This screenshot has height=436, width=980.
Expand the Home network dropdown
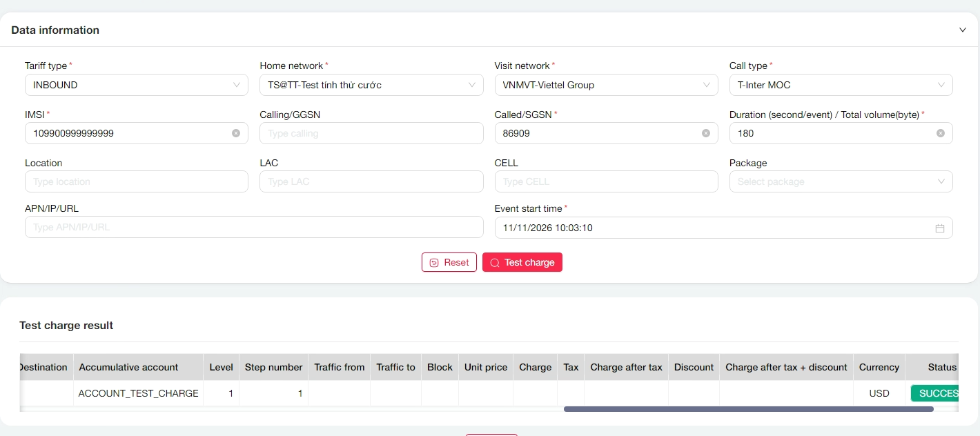click(371, 85)
